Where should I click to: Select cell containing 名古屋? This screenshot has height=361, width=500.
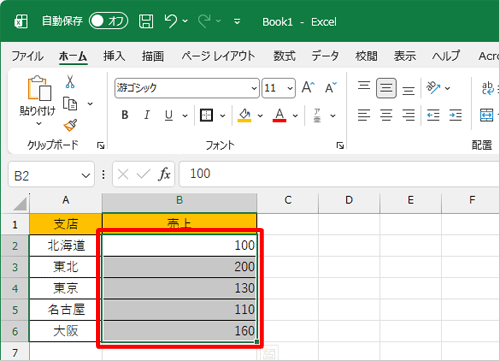[x=66, y=310]
